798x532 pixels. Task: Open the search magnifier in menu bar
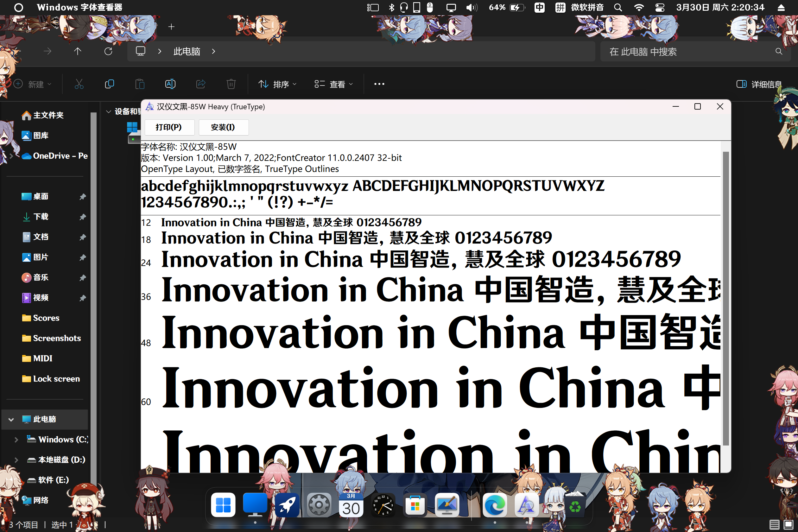(618, 8)
